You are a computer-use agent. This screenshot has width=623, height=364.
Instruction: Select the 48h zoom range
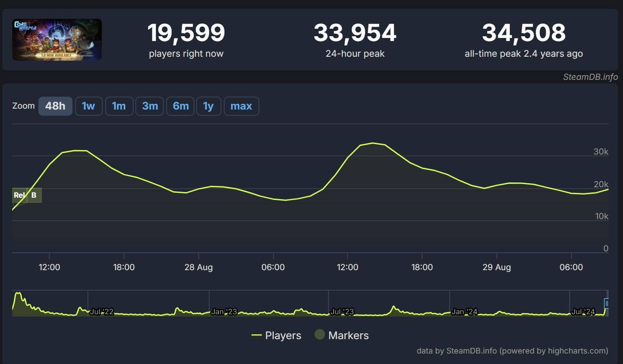click(55, 106)
